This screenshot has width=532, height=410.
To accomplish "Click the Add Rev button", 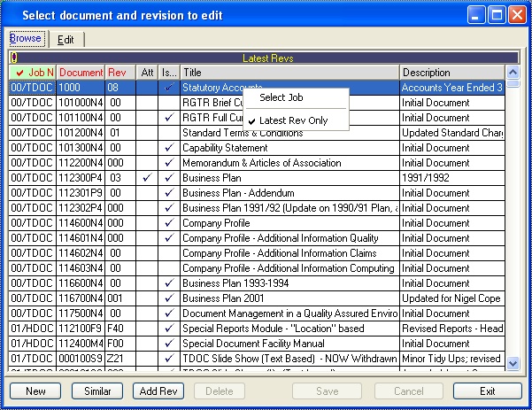I will [x=158, y=391].
